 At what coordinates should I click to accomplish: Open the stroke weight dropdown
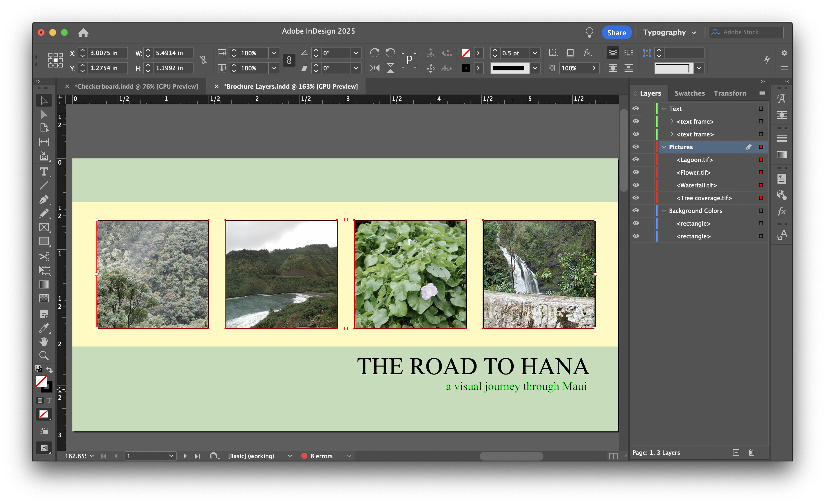point(535,53)
